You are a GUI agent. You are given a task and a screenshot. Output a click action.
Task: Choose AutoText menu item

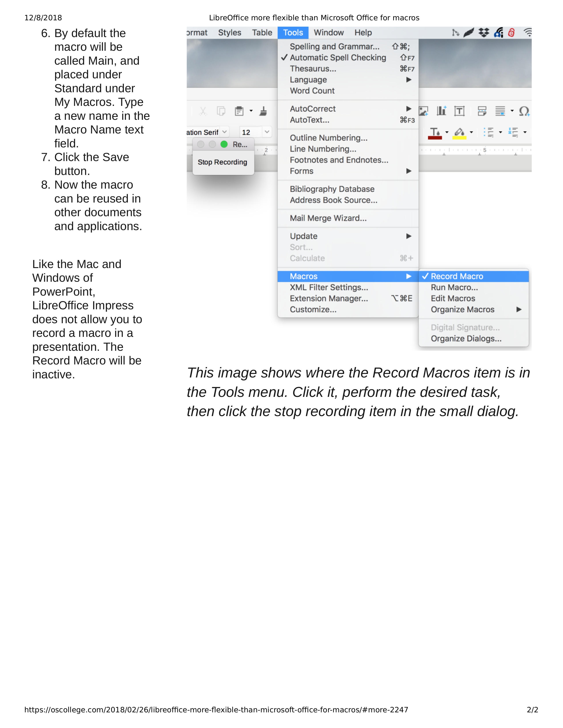pos(348,120)
